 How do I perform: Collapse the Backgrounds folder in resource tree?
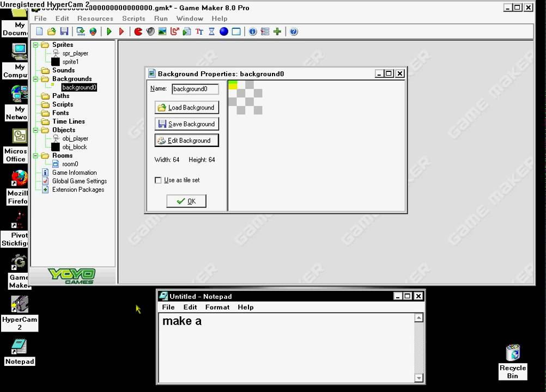tap(35, 79)
